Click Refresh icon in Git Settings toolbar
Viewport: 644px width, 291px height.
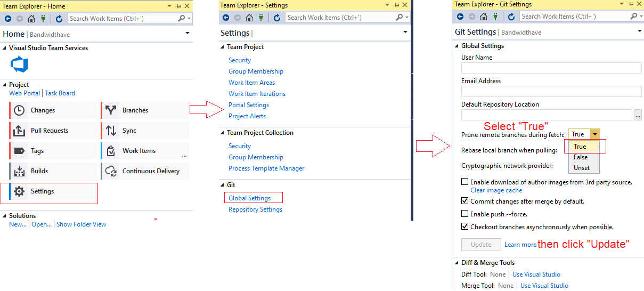511,17
